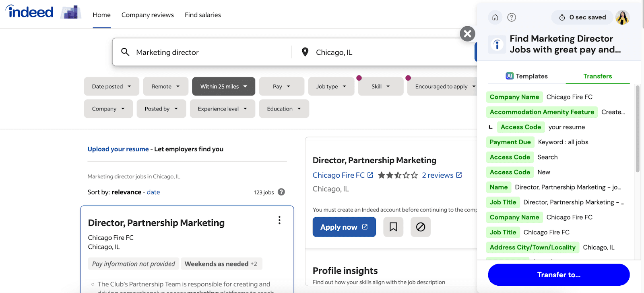Viewport: 644px width, 293px height.
Task: Click the Marketing director search field
Action: click(201, 52)
